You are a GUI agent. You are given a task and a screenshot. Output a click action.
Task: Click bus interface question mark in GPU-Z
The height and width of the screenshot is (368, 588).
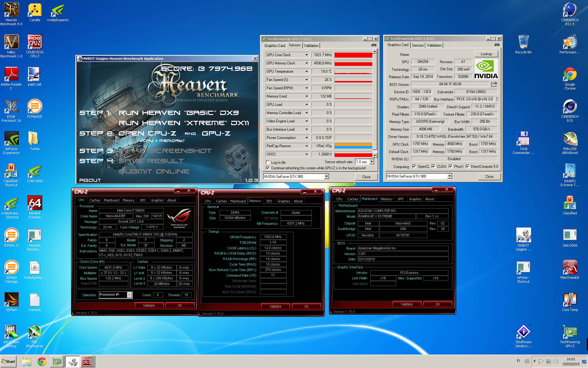click(496, 99)
